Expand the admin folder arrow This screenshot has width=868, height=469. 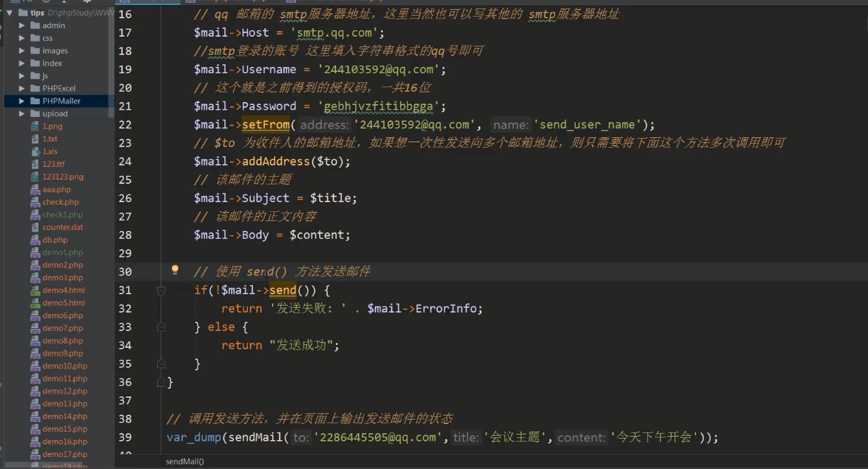[x=22, y=25]
